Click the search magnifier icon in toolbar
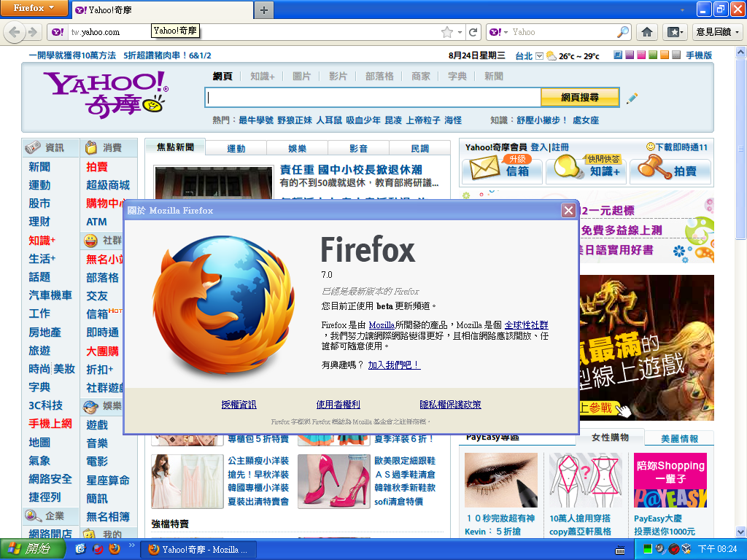 point(623,32)
